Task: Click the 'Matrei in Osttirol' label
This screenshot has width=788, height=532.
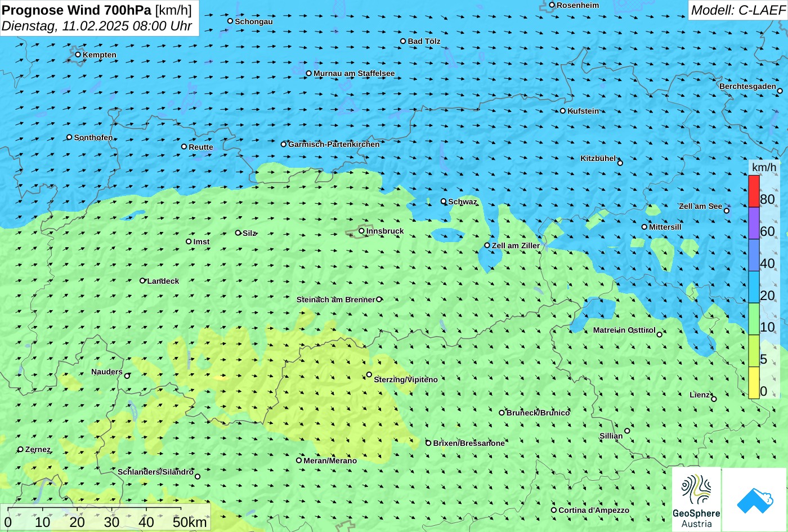Action: (x=624, y=330)
